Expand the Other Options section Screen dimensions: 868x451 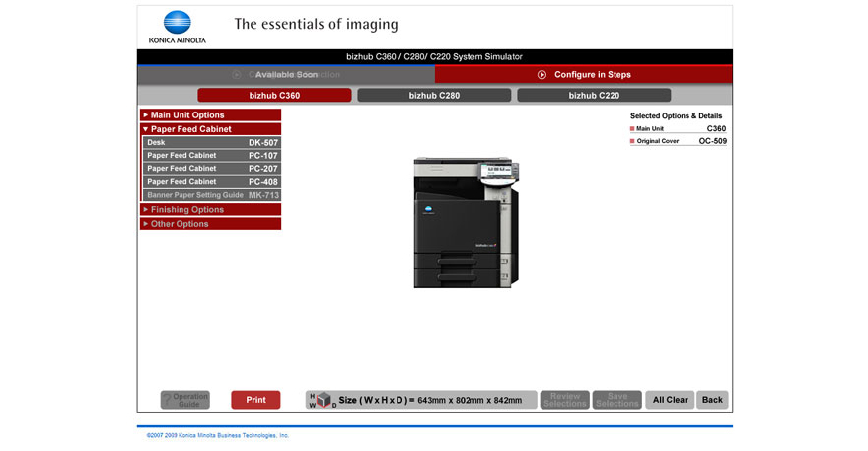tap(211, 224)
